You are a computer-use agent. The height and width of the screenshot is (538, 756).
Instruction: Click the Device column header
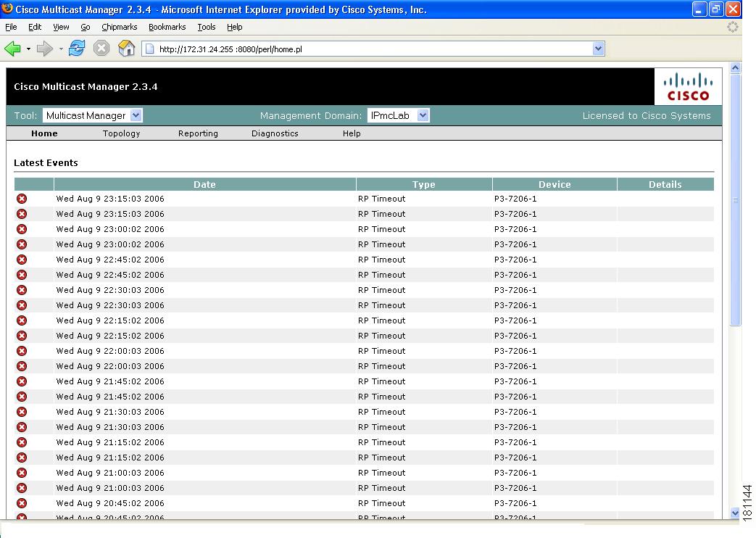click(554, 184)
